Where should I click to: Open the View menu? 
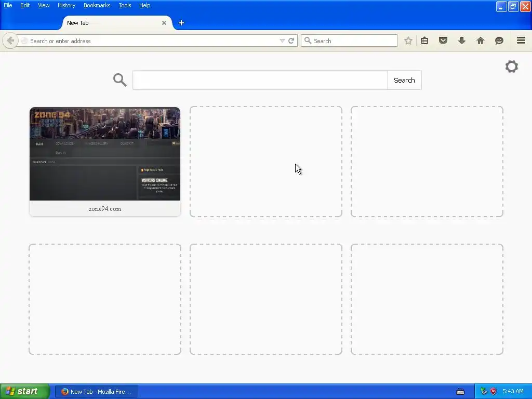click(44, 5)
